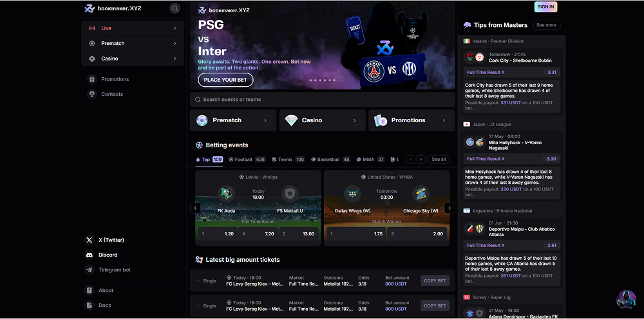Switch to the Tennis tab

[x=289, y=159]
